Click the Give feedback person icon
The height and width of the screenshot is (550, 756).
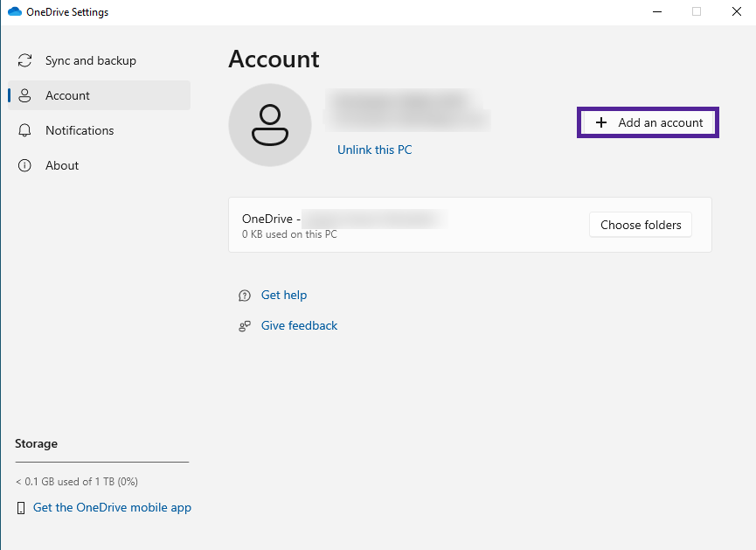pos(245,326)
